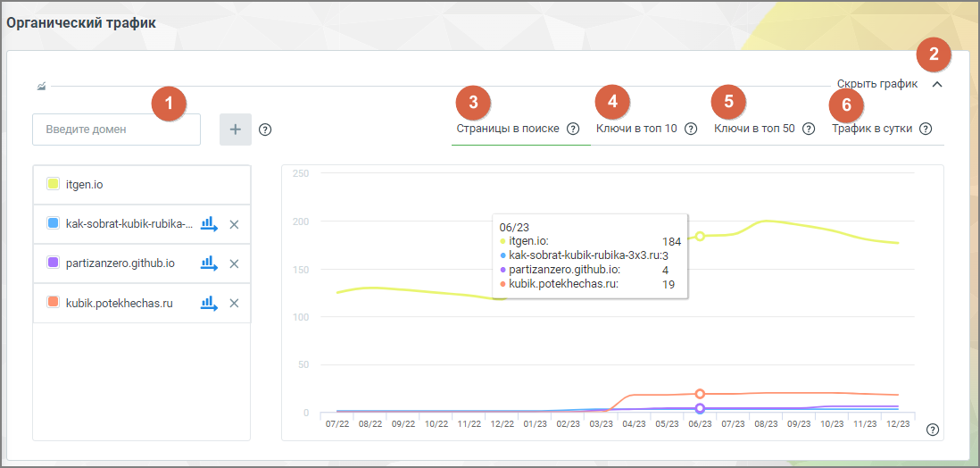The width and height of the screenshot is (980, 468).
Task: Click help icon beside Ключи в топ 10
Action: tap(691, 129)
